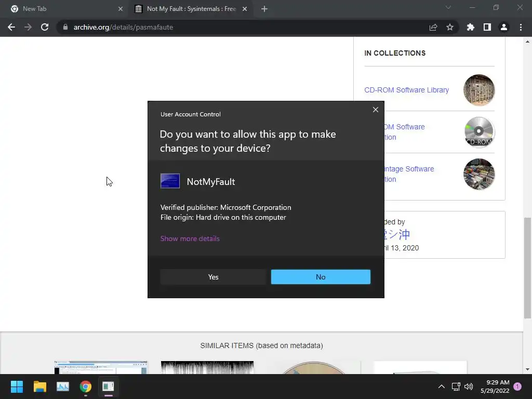Show hidden system tray icons
532x399 pixels.
(442, 387)
